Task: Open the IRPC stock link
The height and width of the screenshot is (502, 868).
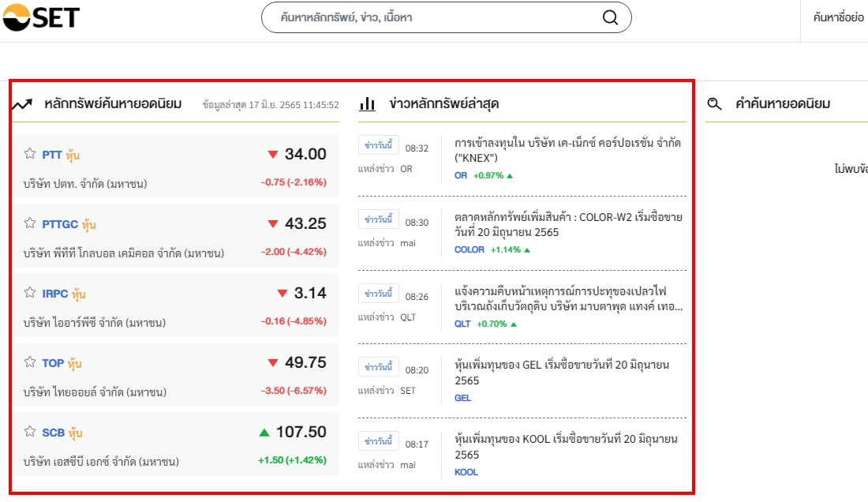Action: pyautogui.click(x=54, y=294)
